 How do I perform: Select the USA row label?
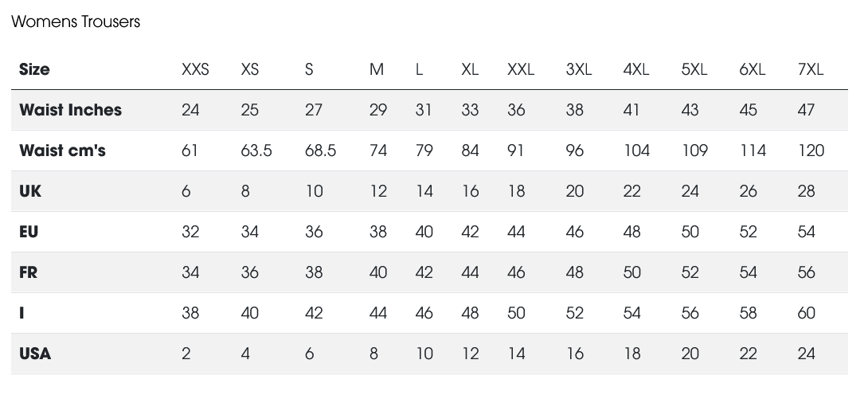35,354
